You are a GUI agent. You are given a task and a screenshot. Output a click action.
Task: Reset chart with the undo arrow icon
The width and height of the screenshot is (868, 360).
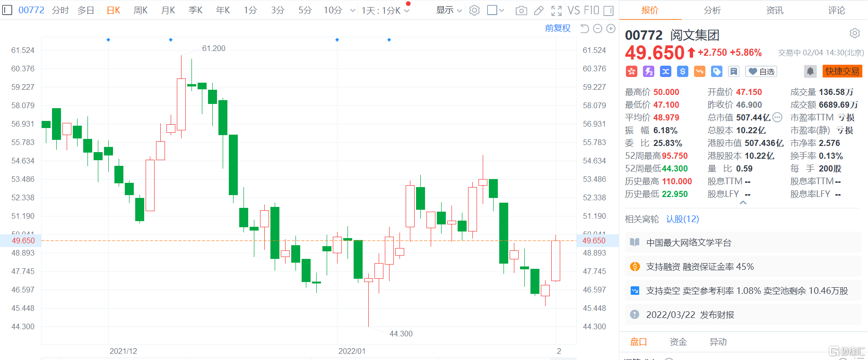(584, 29)
